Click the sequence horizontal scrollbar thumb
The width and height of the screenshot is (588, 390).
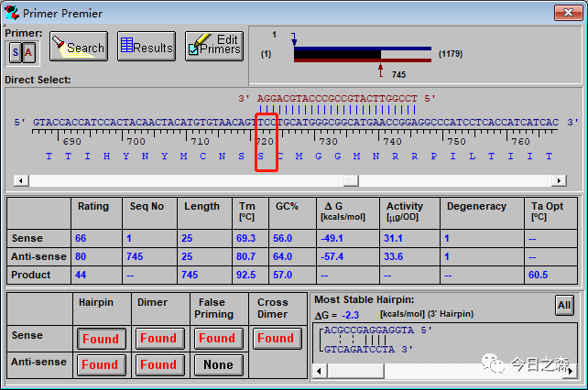pyautogui.click(x=351, y=180)
